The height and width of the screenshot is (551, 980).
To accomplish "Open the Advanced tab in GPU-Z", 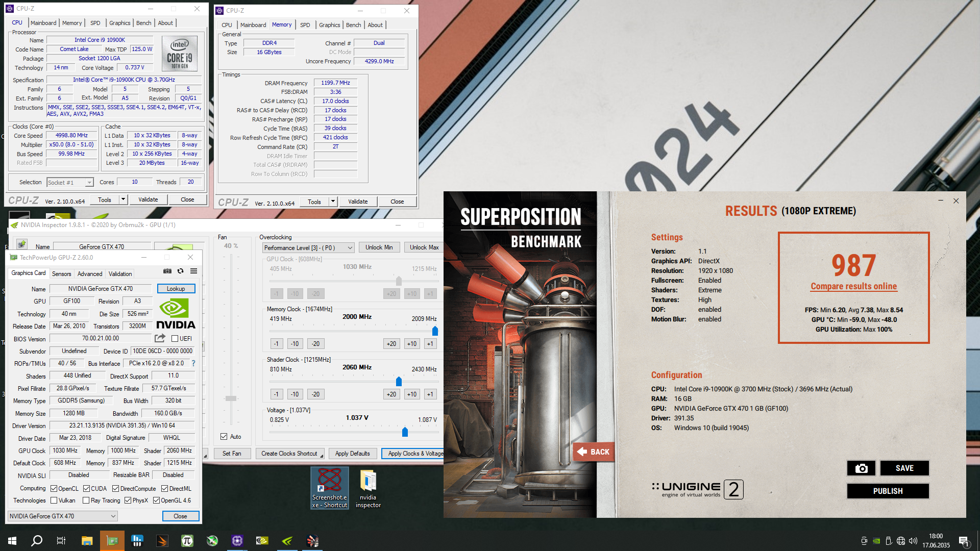I will pos(90,273).
